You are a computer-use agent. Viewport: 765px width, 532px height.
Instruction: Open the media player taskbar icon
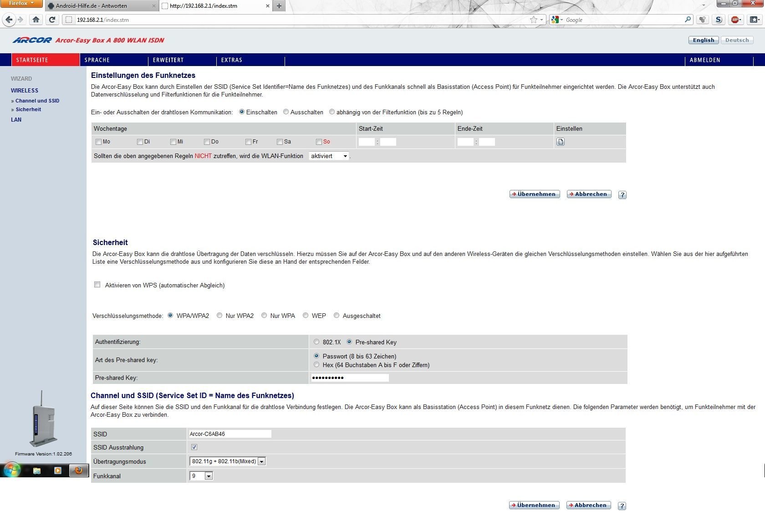click(x=58, y=471)
